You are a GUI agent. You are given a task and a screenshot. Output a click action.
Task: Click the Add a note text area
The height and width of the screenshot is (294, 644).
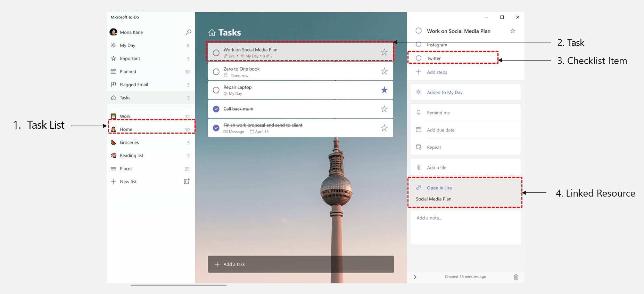point(465,226)
